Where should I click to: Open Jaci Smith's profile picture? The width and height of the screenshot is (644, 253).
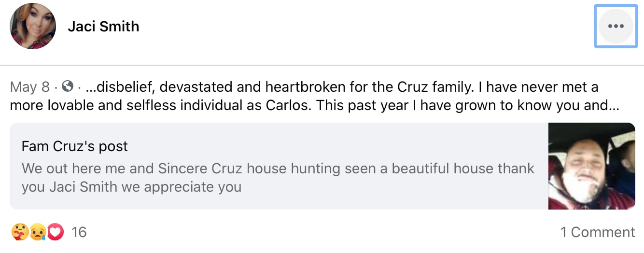click(x=33, y=26)
